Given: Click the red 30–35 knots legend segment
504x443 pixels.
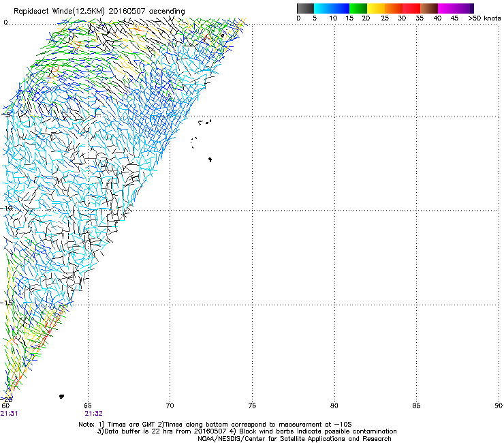Looking at the screenshot, I should pos(411,8).
